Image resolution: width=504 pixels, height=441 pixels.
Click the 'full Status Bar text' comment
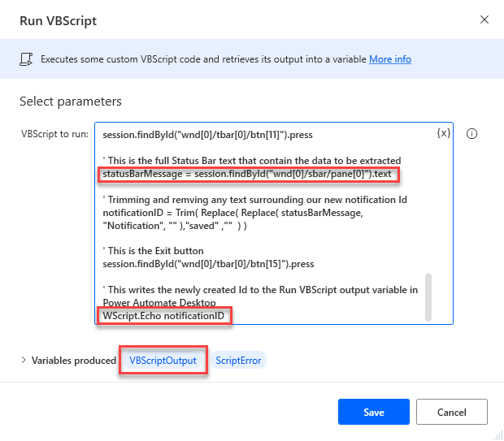(x=252, y=161)
